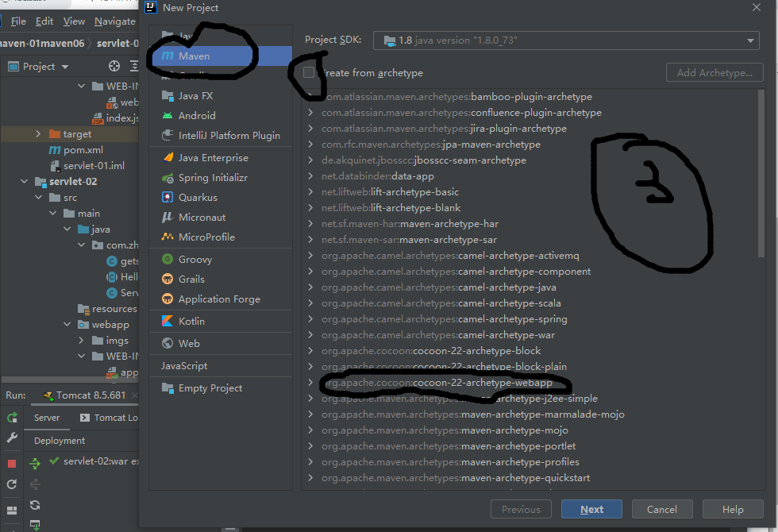778x532 pixels.
Task: Click the Rerun Tomcat icon in Run panel
Action: (x=12, y=418)
